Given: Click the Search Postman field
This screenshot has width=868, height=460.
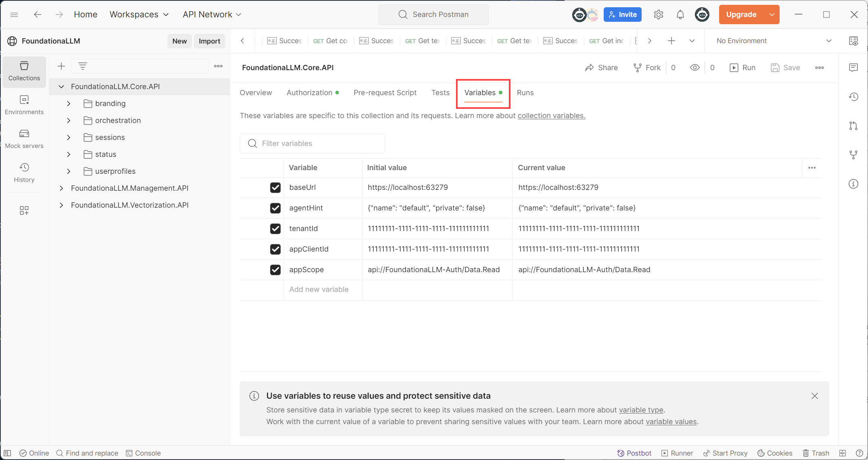Looking at the screenshot, I should (x=433, y=15).
